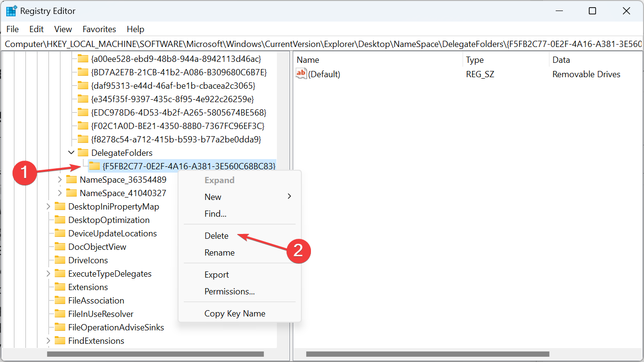644x362 pixels.
Task: Expand the FindExtensions key
Action: 48,341
